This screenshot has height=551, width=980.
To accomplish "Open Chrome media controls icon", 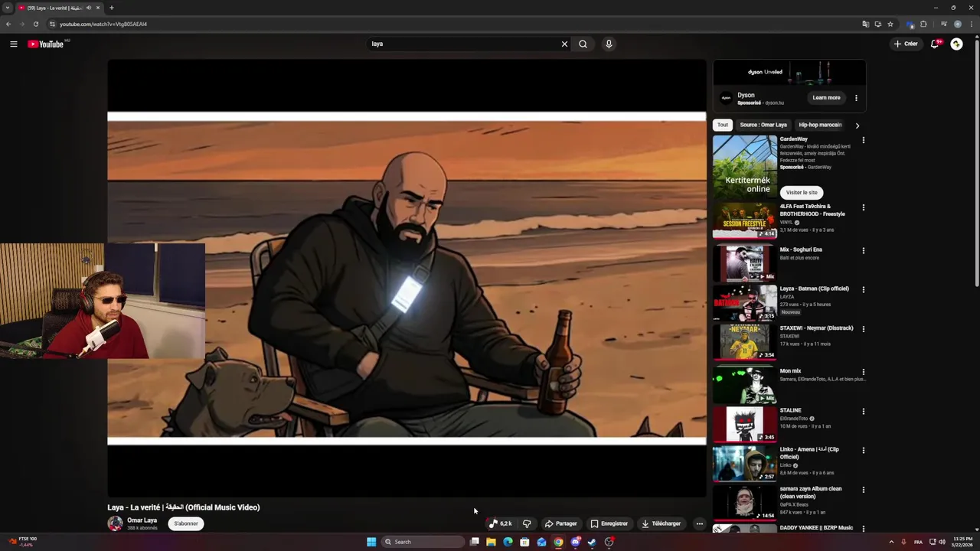I will (943, 24).
